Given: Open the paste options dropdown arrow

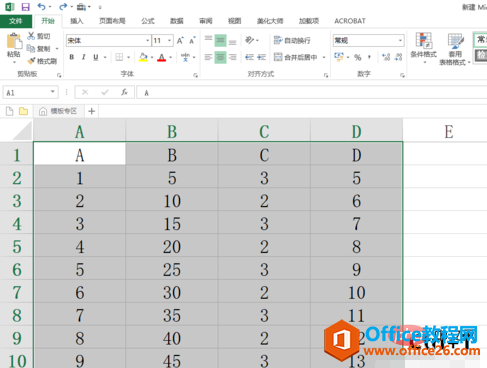Looking at the screenshot, I should pos(14,62).
